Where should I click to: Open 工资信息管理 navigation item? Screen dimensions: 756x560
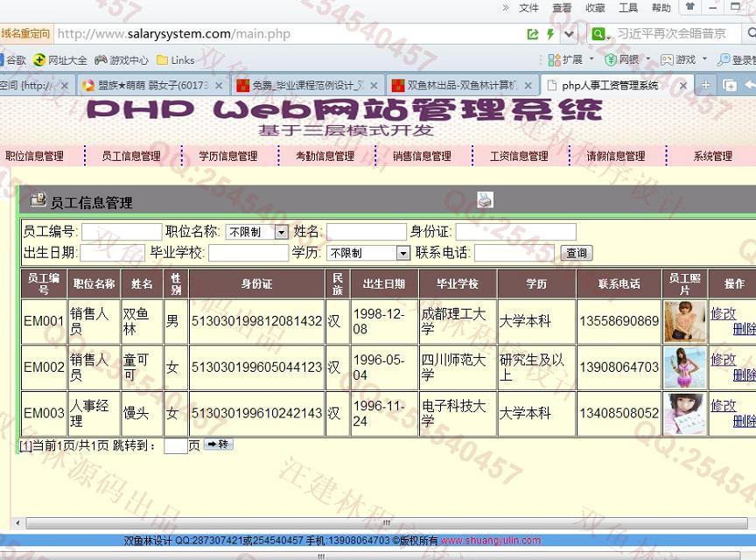(x=519, y=156)
